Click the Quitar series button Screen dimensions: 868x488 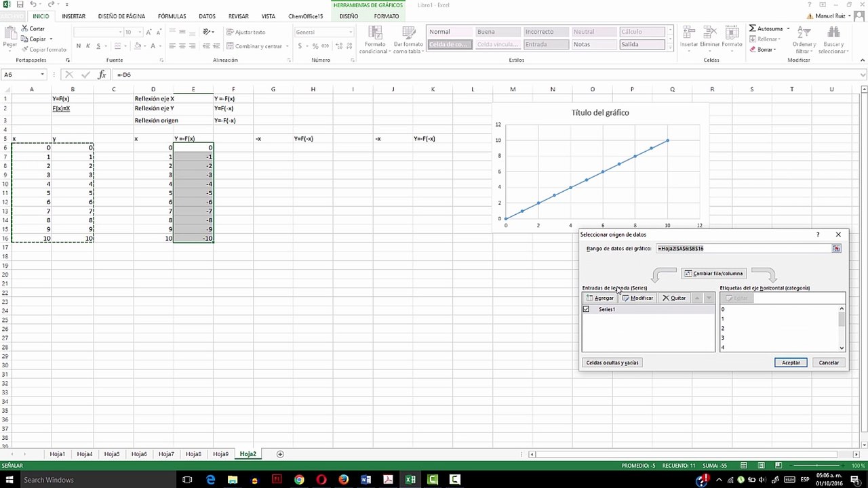675,298
